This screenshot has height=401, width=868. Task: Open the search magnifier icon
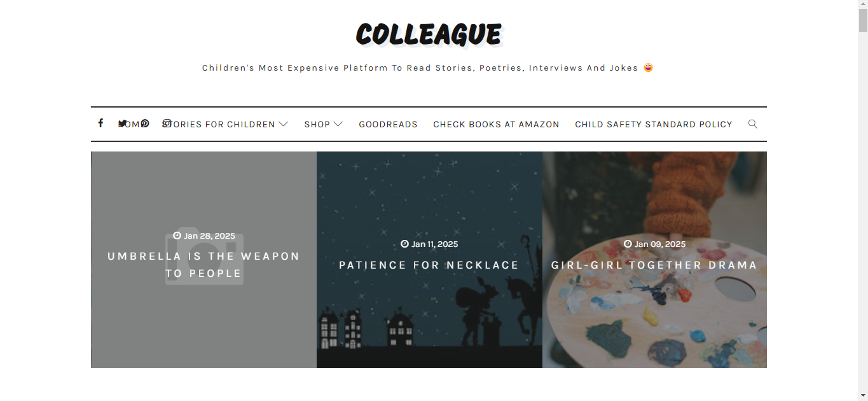click(752, 123)
